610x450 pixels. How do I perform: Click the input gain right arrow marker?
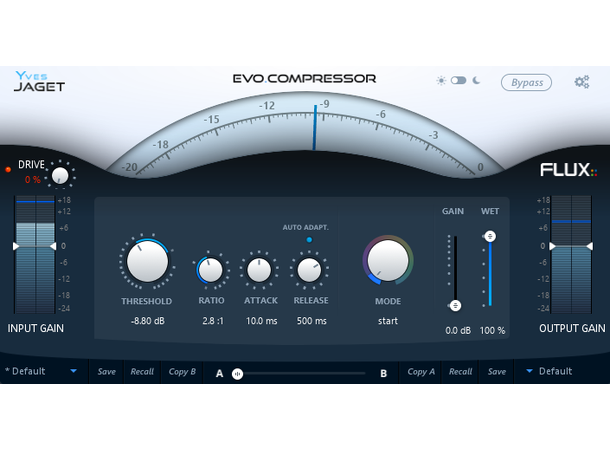tap(53, 246)
